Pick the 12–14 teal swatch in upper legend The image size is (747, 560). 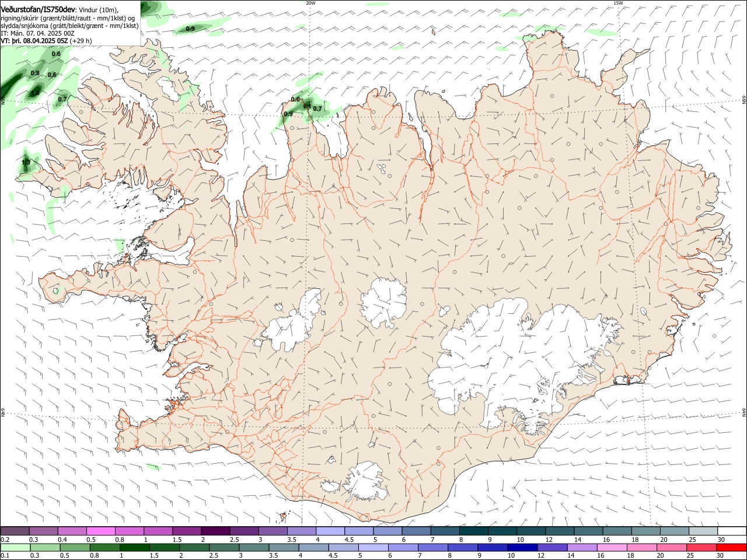[560, 531]
